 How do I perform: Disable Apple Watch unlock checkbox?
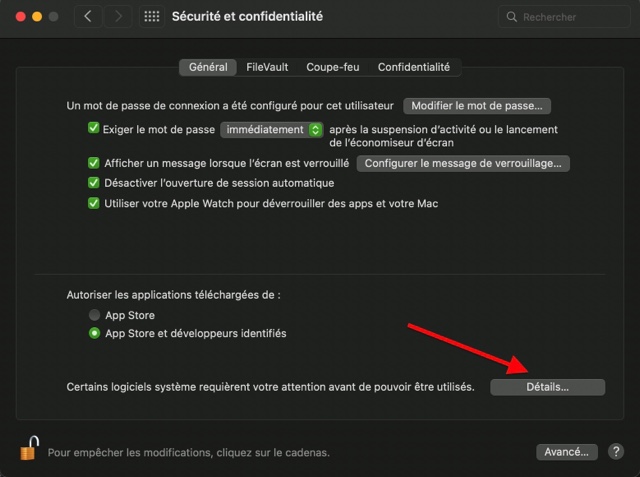click(x=94, y=203)
